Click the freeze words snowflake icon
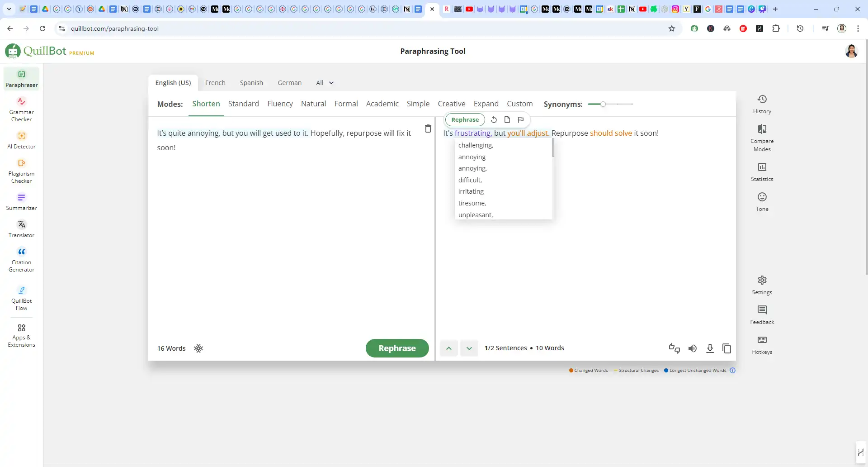This screenshot has width=868, height=467. tap(198, 348)
